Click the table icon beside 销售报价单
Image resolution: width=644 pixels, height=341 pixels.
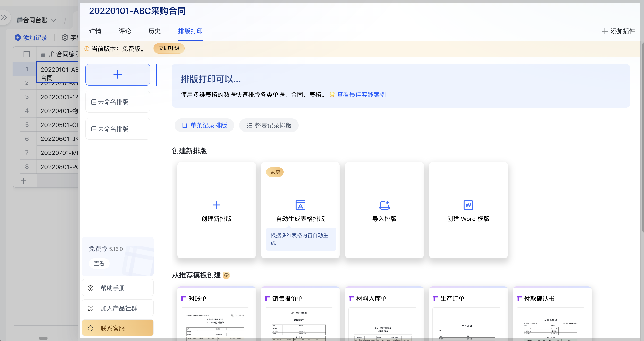268,299
